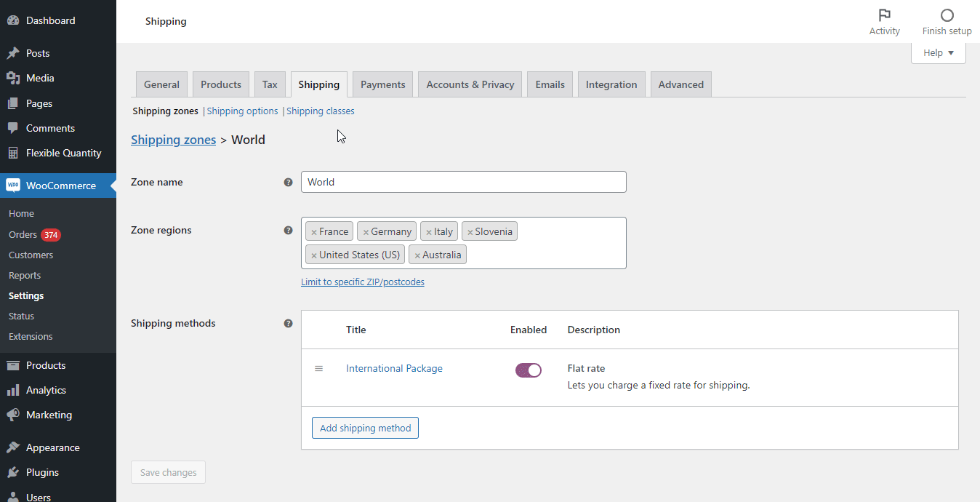Toggle International Package enabled switch
The height and width of the screenshot is (502, 980).
(x=529, y=370)
